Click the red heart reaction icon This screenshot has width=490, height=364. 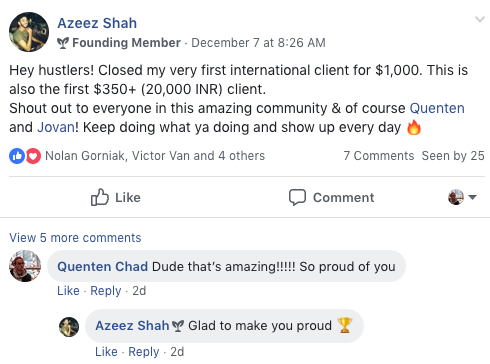33,156
